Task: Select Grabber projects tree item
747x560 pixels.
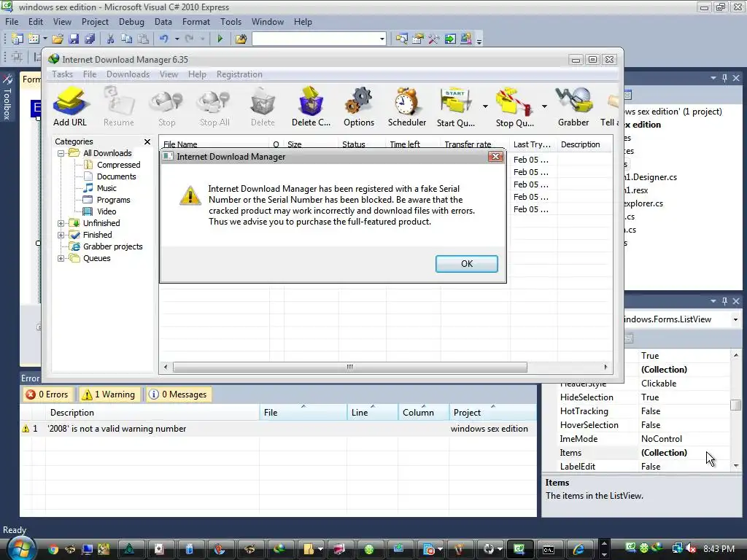Action: [x=113, y=246]
